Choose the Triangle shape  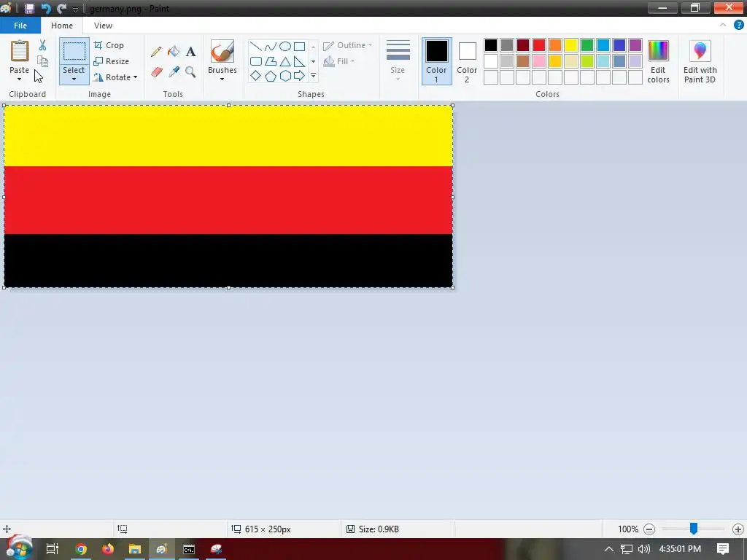(x=285, y=61)
